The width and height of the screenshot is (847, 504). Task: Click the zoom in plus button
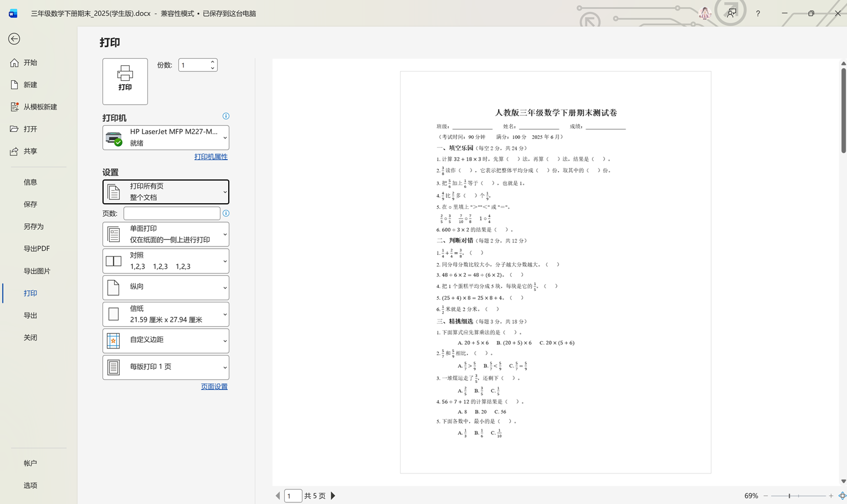tap(831, 496)
